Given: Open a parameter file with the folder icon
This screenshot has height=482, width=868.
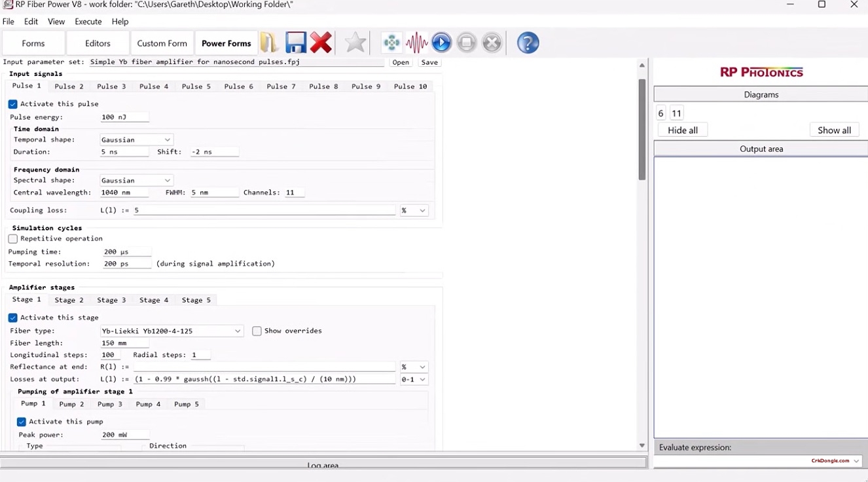Looking at the screenshot, I should pyautogui.click(x=269, y=42).
